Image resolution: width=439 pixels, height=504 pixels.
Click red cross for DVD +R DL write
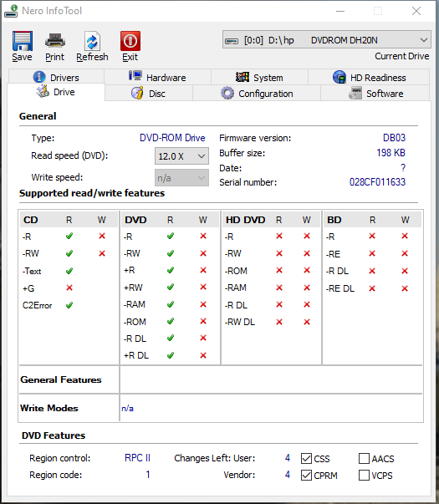point(203,355)
